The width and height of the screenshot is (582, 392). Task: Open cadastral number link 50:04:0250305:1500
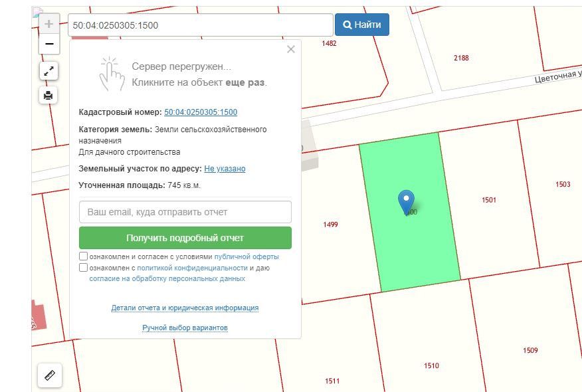[201, 112]
